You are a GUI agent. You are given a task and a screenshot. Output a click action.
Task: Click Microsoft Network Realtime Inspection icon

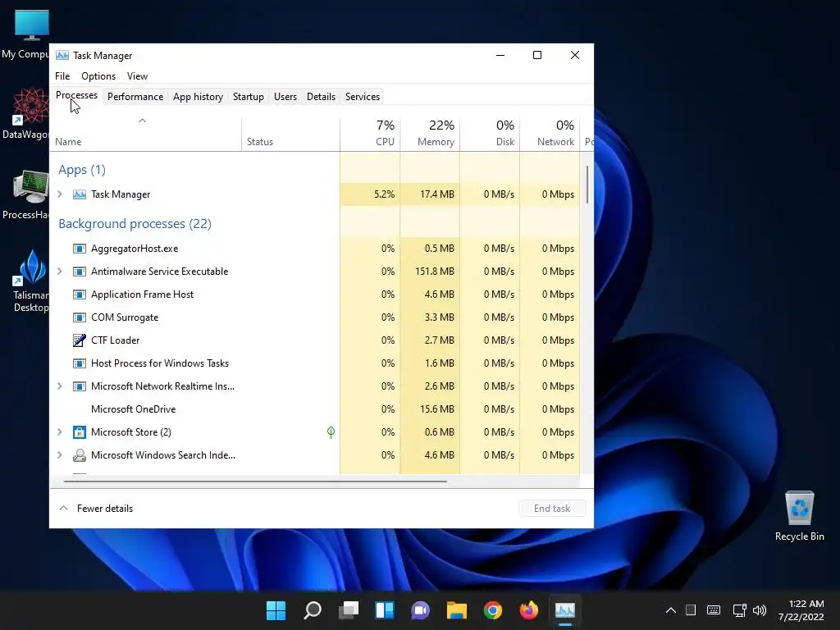[x=80, y=386]
